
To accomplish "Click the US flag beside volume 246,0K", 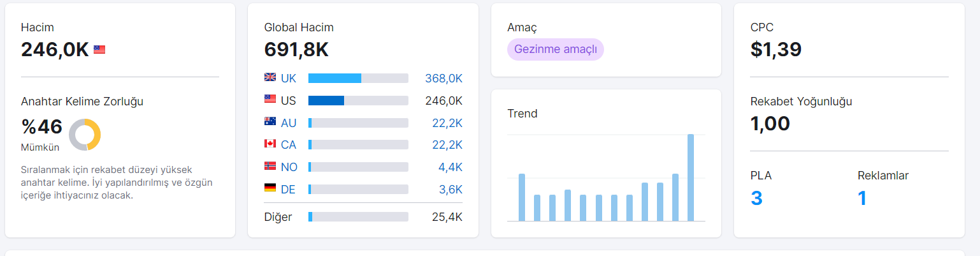I will tap(99, 49).
